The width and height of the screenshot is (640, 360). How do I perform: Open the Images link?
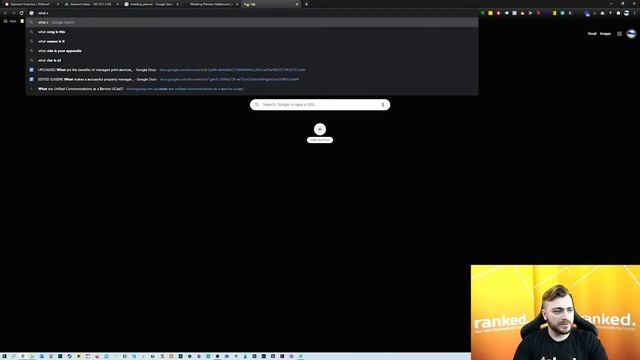tap(605, 34)
